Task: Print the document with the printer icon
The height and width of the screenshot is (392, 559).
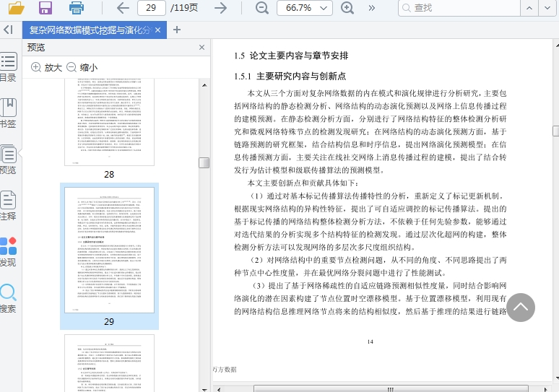Action: [x=77, y=7]
